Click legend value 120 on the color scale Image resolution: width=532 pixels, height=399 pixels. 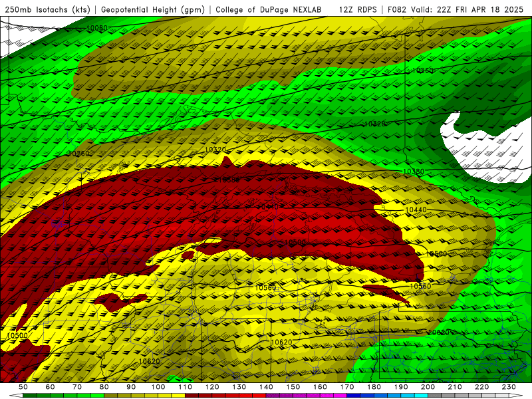pos(212,387)
